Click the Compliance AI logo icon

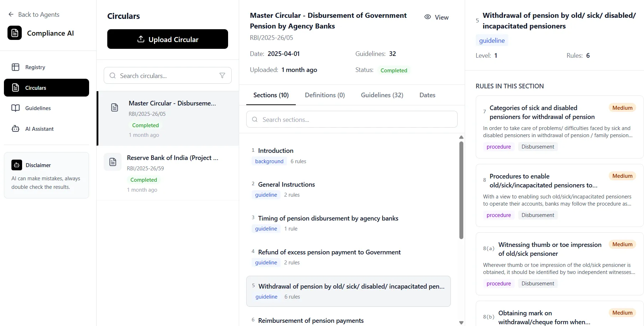[14, 33]
